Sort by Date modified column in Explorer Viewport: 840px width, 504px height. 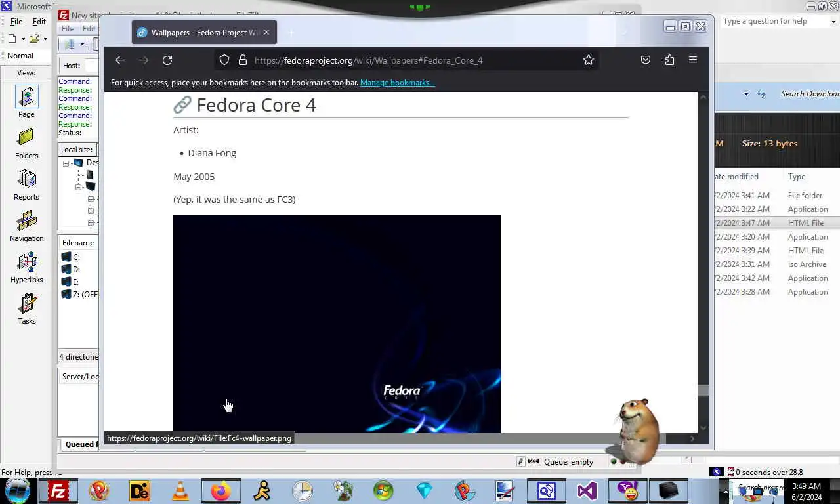(x=737, y=177)
